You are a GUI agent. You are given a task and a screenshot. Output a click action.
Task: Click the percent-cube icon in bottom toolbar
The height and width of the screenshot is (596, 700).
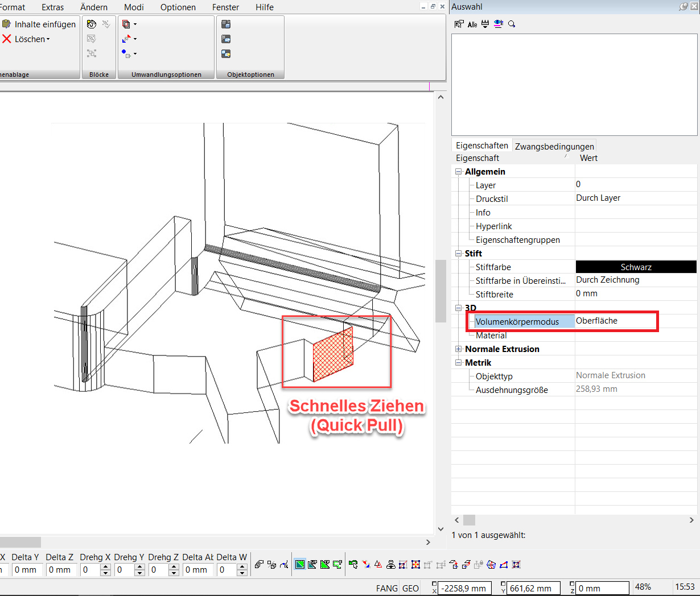[271, 564]
